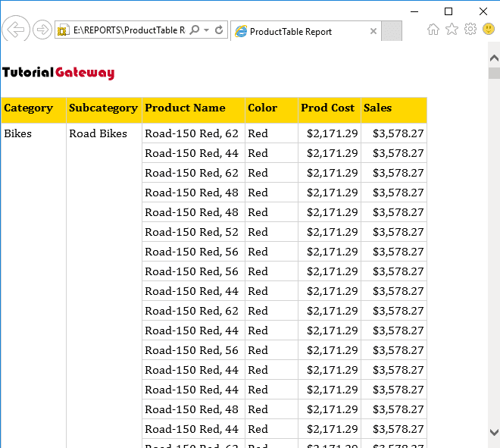Image resolution: width=500 pixels, height=448 pixels.
Task: Click first row $3,578.27 Sales cell
Action: [394, 133]
